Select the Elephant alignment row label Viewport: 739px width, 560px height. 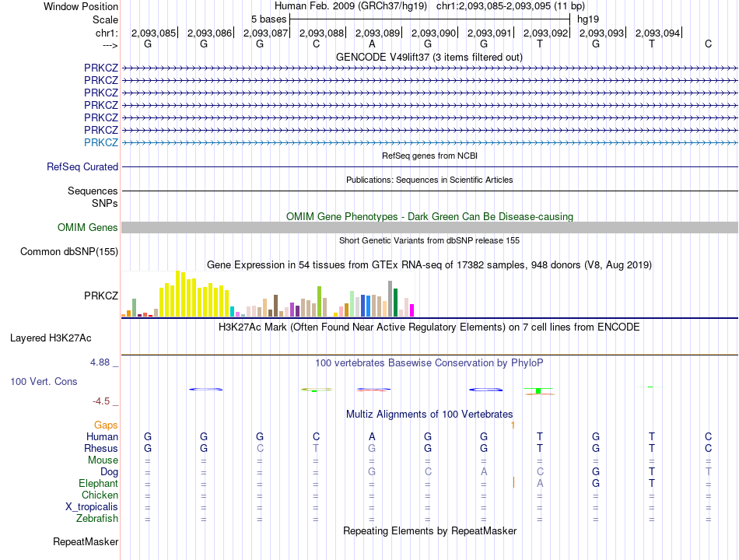click(x=99, y=484)
